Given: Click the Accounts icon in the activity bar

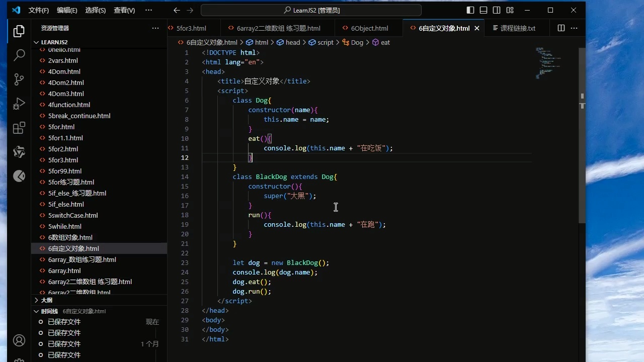Looking at the screenshot, I should click(19, 340).
